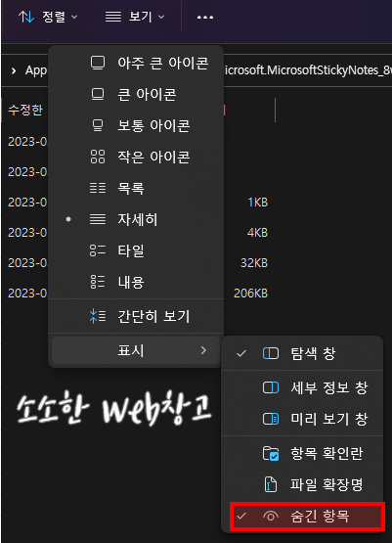Screen dimensions: 392x543
Task: Toggle 간단히 보기 compact view
Action: (x=136, y=316)
